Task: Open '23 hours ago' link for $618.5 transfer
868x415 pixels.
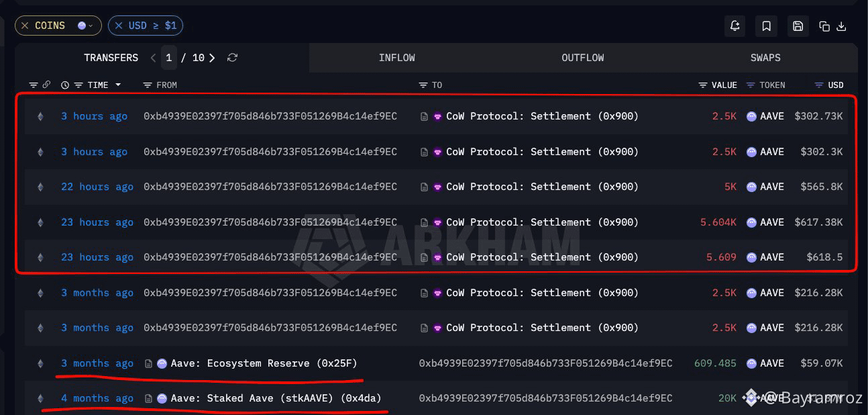Action: pos(97,257)
